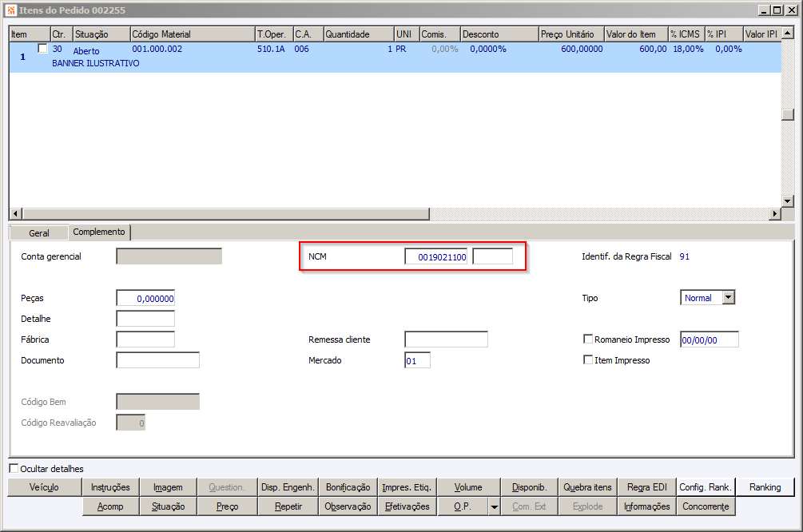Click the Acomp button

110,506
